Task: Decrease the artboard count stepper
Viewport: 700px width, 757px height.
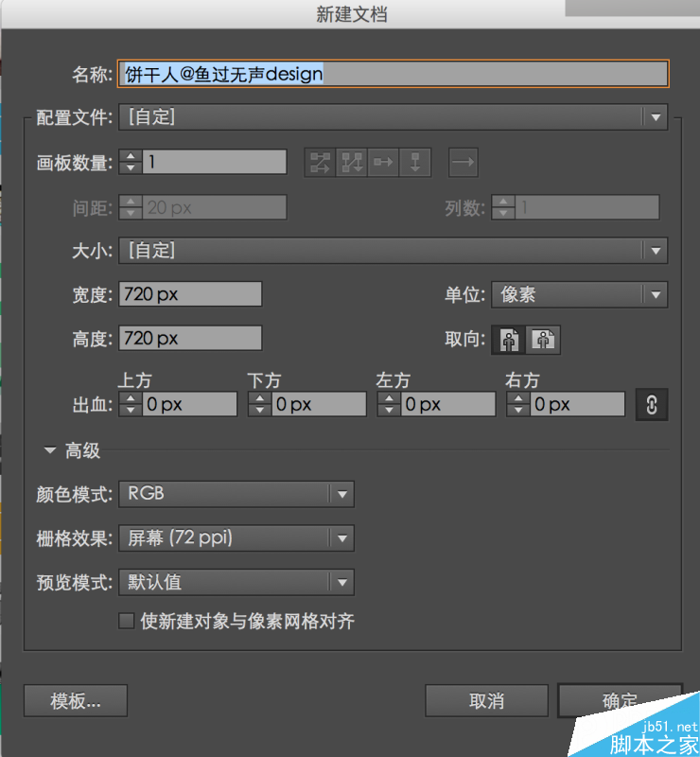Action: tap(131, 168)
